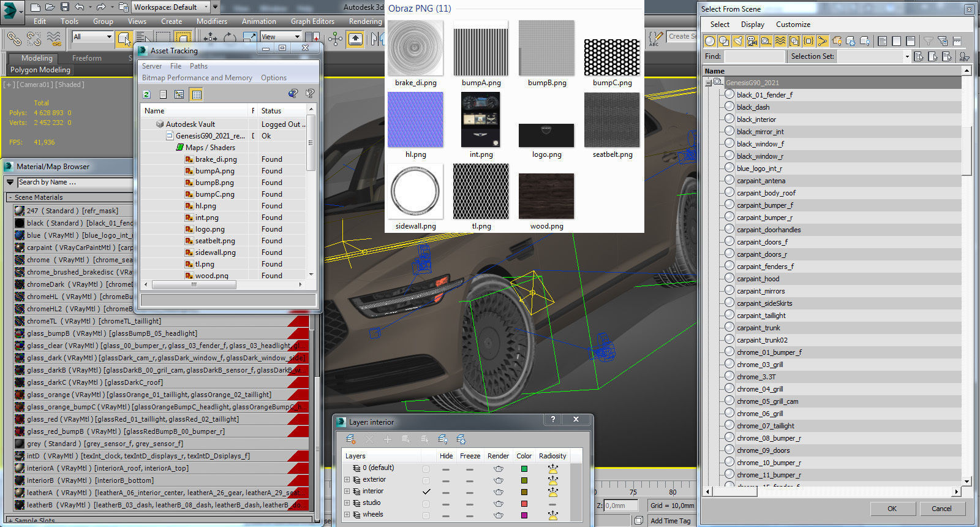Open Paths menu in Asset Tracking
This screenshot has height=527, width=980.
click(x=198, y=66)
